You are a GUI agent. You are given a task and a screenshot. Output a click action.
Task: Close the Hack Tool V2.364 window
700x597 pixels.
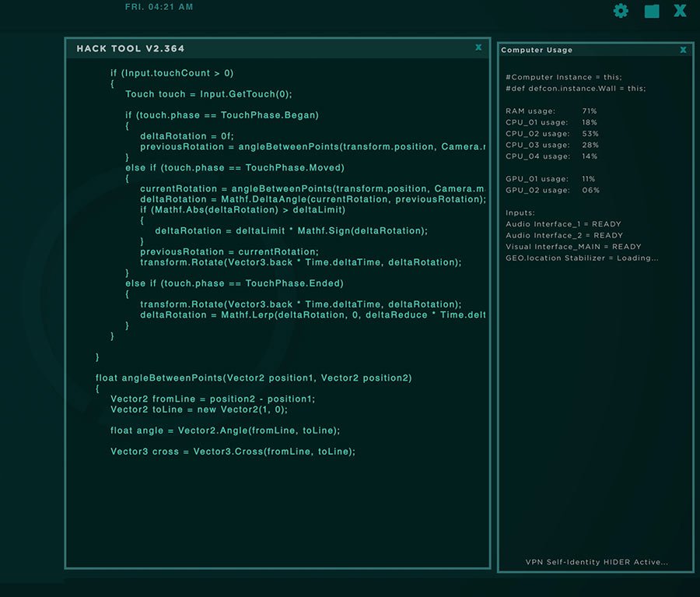coord(478,47)
